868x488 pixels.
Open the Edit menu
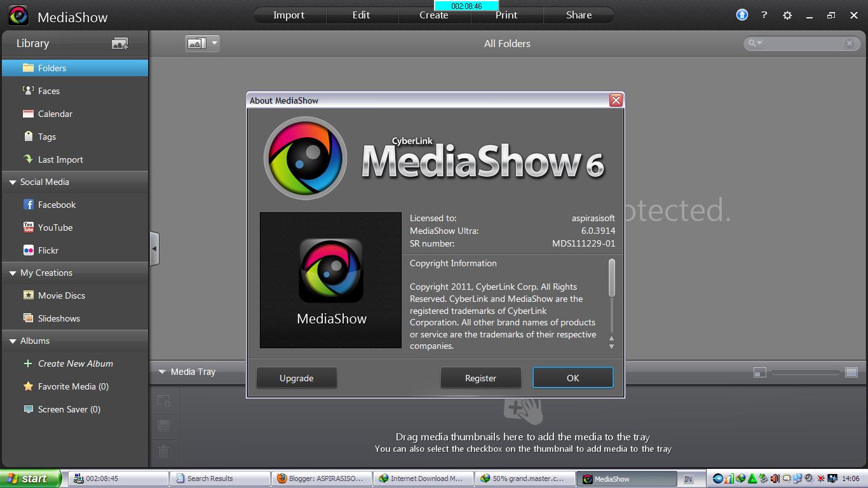click(x=362, y=15)
